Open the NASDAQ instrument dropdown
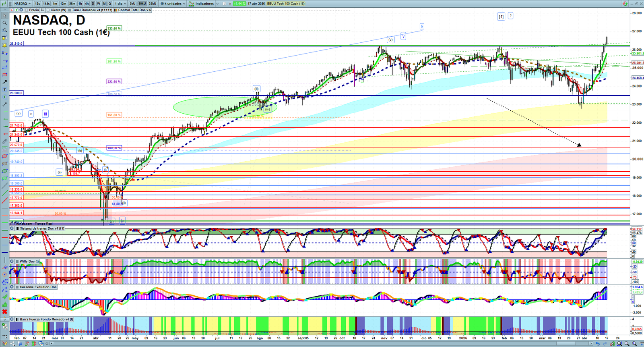This screenshot has height=347, width=644. tap(22, 4)
